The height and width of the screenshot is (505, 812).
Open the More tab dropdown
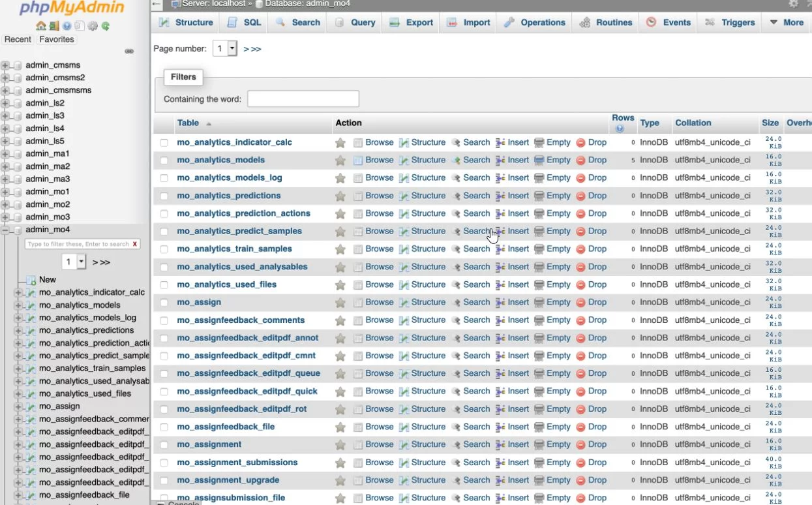coord(786,22)
